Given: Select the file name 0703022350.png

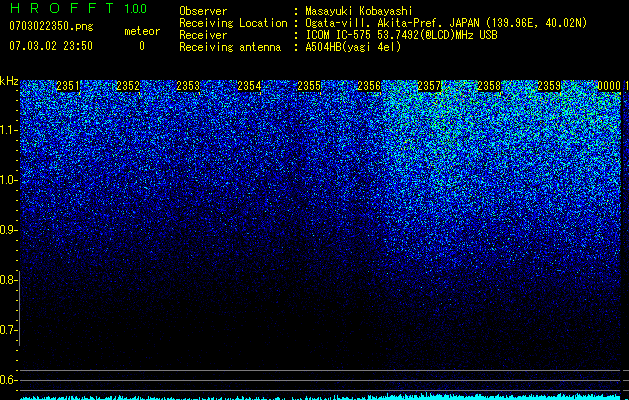Looking at the screenshot, I should click(51, 26).
